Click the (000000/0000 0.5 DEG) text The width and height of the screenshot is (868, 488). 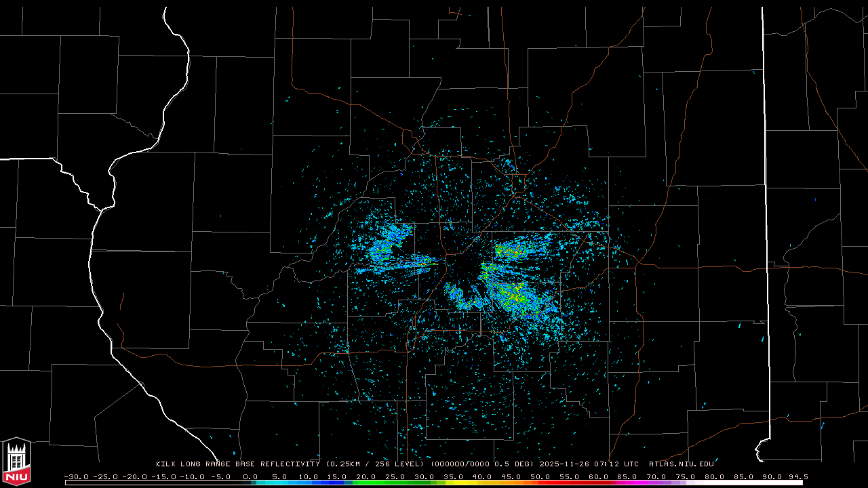point(482,464)
